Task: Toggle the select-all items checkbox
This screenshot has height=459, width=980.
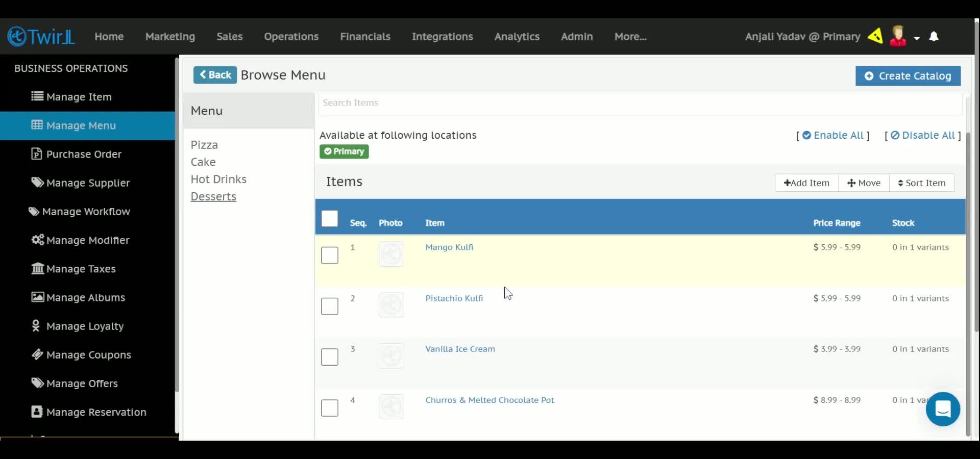Action: pyautogui.click(x=330, y=219)
